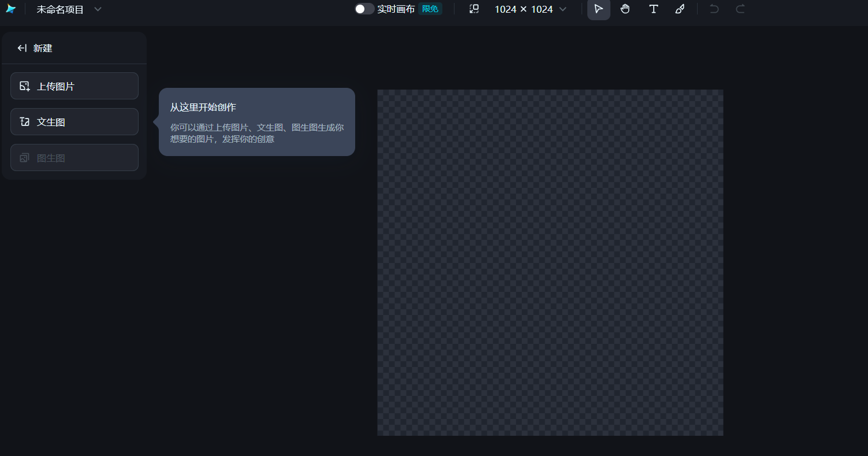Click the 上传图片 button

click(74, 86)
